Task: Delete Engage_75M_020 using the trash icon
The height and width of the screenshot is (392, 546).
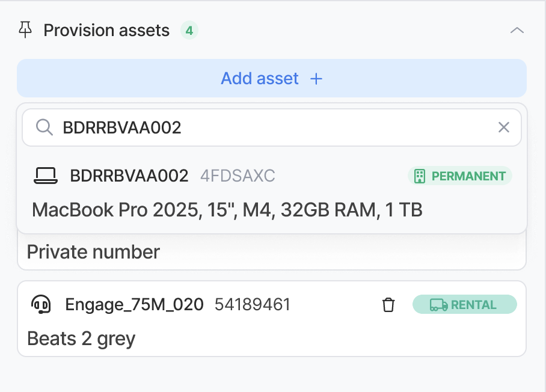Action: click(388, 305)
